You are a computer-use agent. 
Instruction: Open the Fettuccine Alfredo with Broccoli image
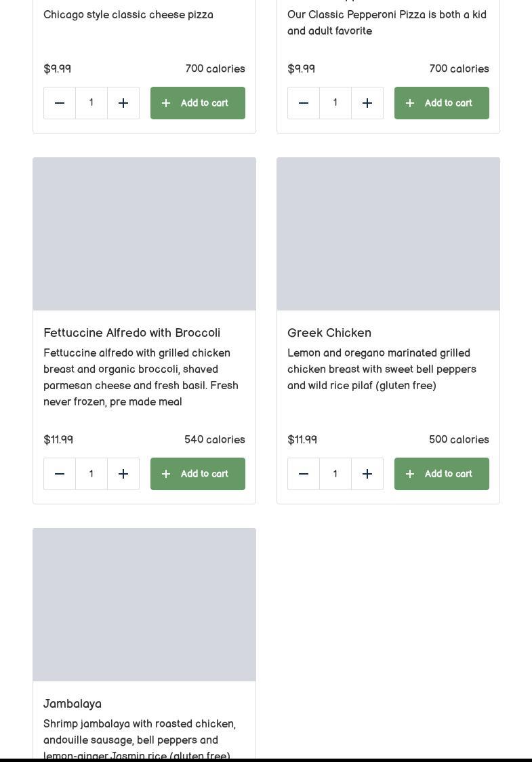pyautogui.click(x=144, y=234)
